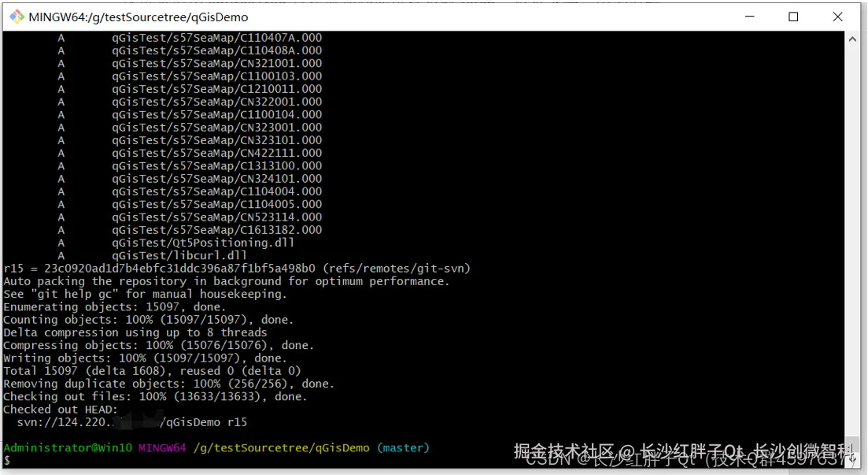Click the 'Checked out HEAD:' line

61,409
